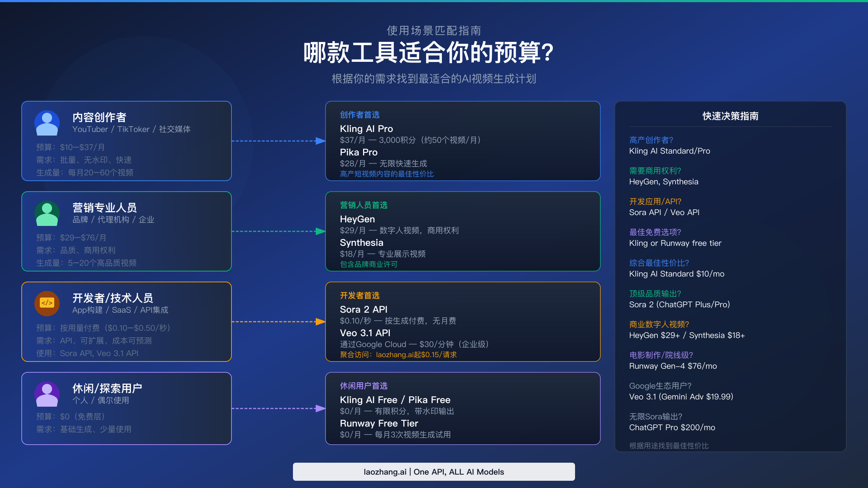Select the Runway Free Tier option
This screenshot has width=868, height=488.
pyautogui.click(x=379, y=423)
